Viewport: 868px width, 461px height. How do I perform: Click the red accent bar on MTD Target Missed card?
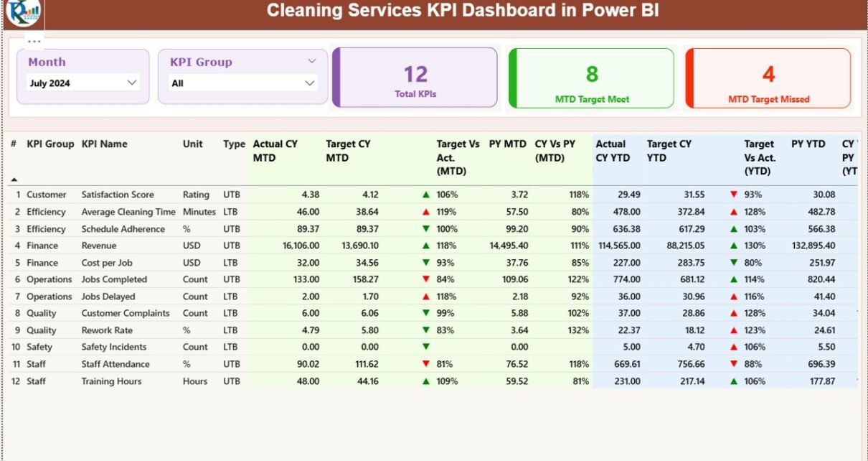[x=689, y=78]
